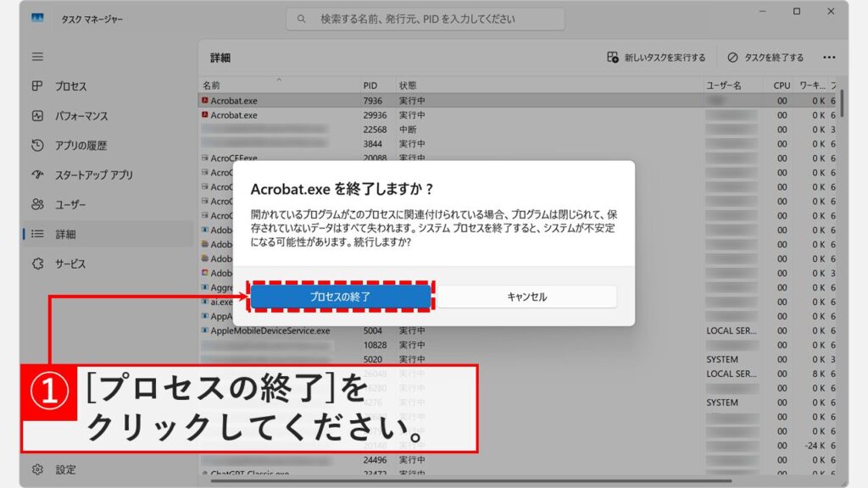This screenshot has width=868, height=488.
Task: Select the 詳細 page in sidebar
Action: tap(108, 234)
